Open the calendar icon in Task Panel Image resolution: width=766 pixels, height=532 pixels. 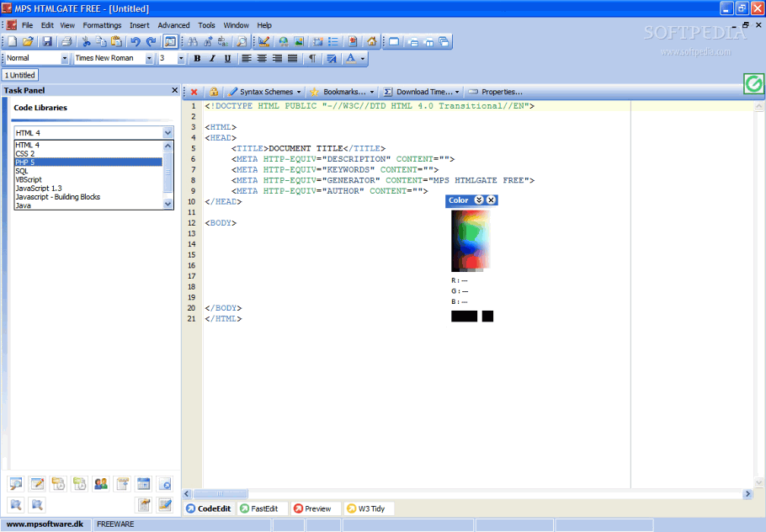coord(143,484)
